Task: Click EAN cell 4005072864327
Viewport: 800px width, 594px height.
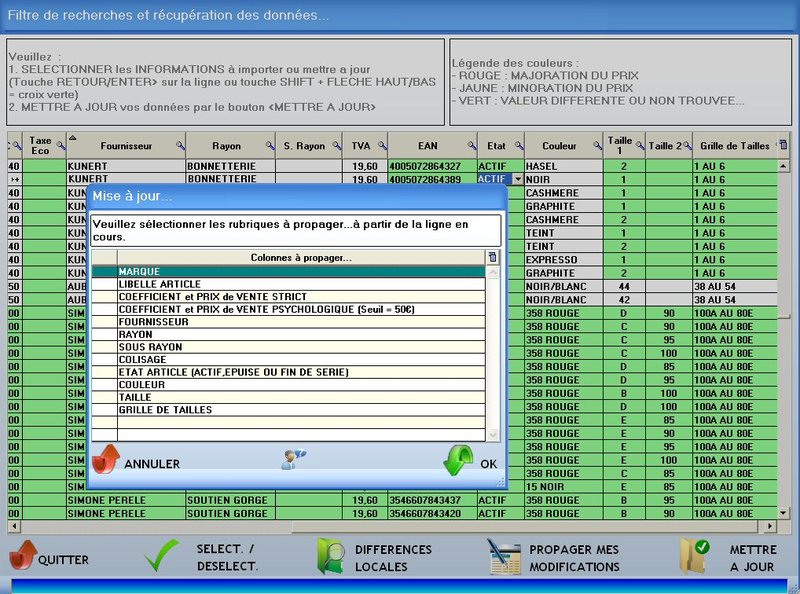Action: [433, 166]
